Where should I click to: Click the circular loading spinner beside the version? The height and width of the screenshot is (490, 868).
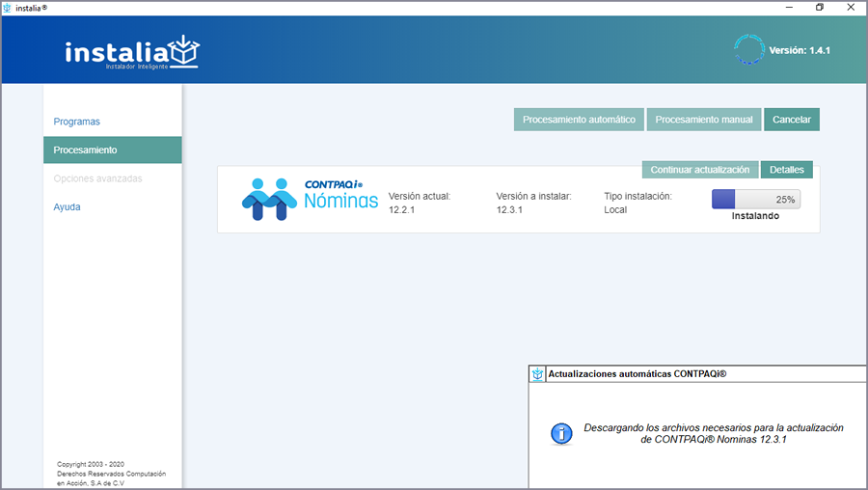(x=748, y=49)
